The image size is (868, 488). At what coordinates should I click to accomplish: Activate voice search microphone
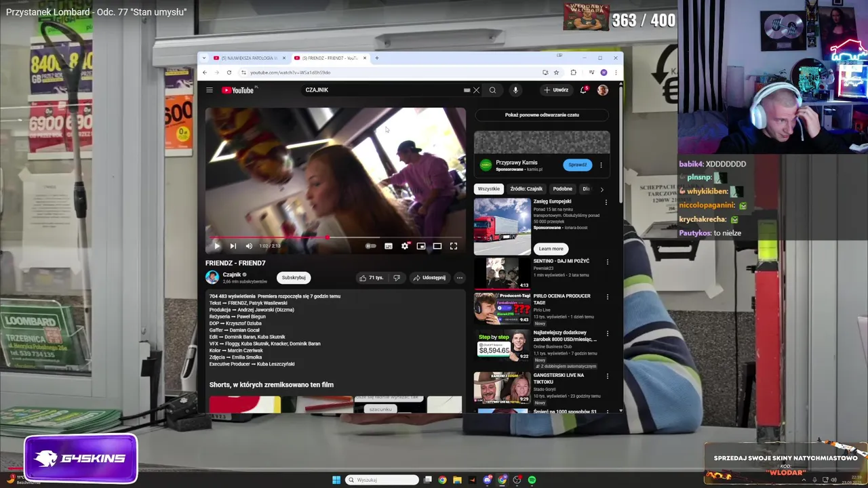(515, 90)
